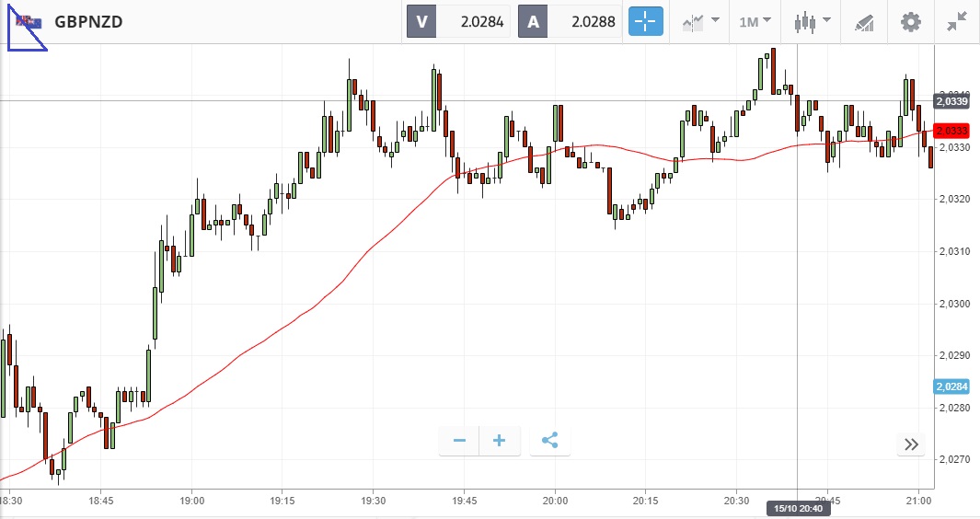Click the GBPNZD flag icon

(28, 21)
